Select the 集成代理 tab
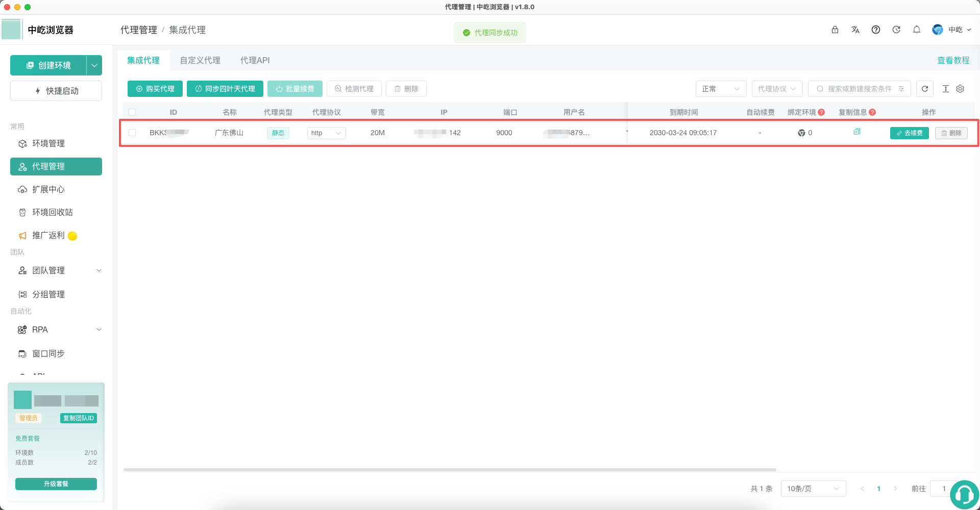Viewport: 980px width, 510px height. click(143, 60)
